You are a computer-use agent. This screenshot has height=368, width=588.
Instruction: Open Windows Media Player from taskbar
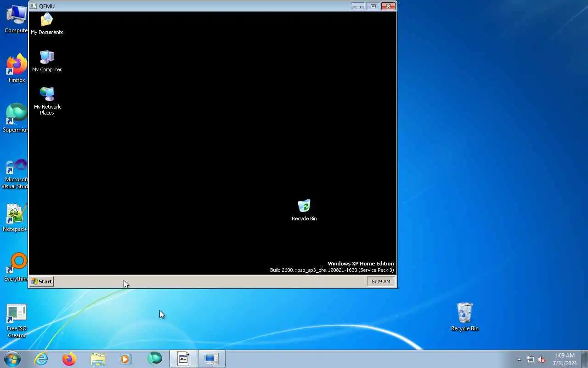pyautogui.click(x=126, y=359)
